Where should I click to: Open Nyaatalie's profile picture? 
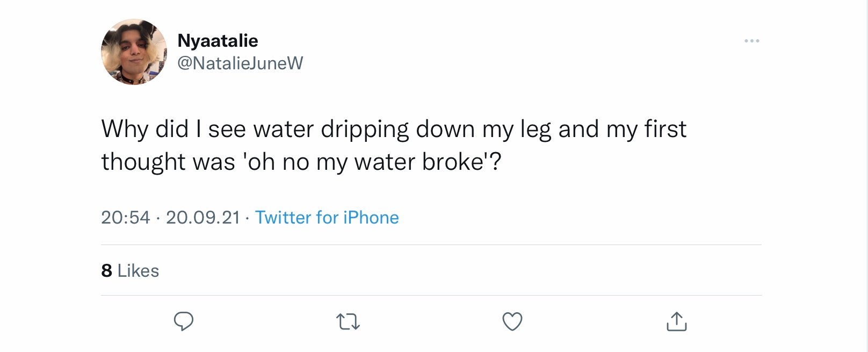pos(134,52)
